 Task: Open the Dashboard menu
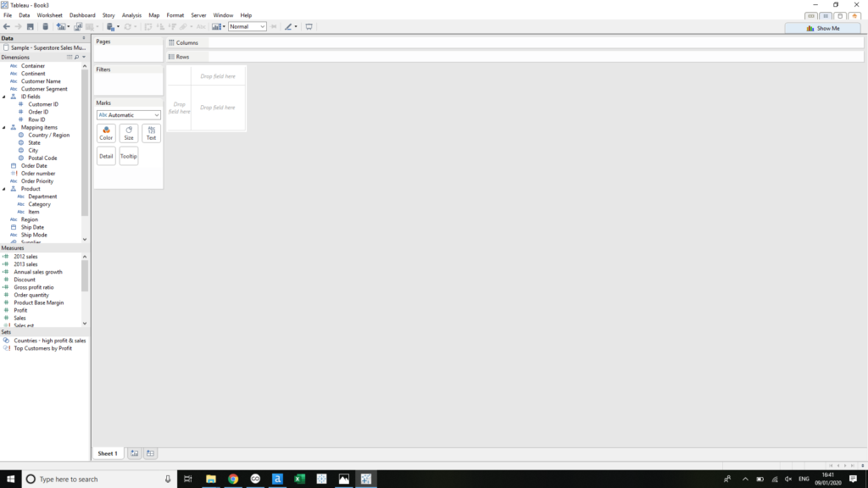pos(82,15)
